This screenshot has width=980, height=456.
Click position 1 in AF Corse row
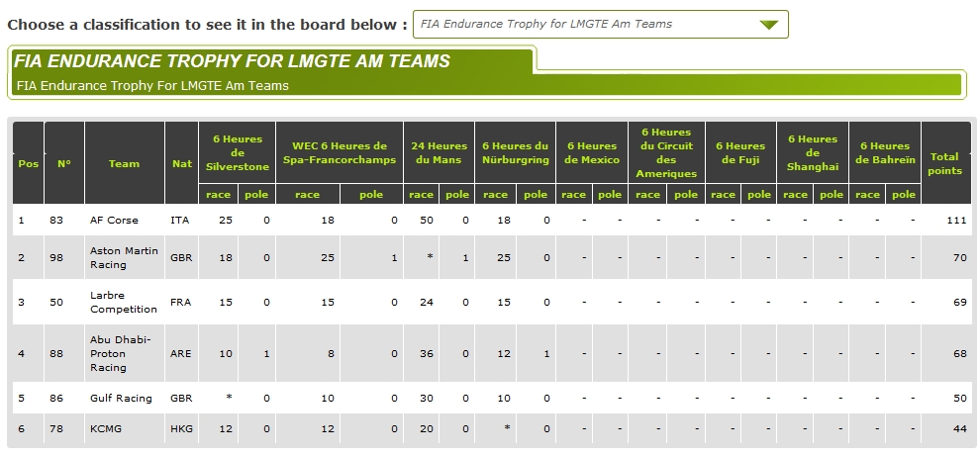[x=21, y=220]
